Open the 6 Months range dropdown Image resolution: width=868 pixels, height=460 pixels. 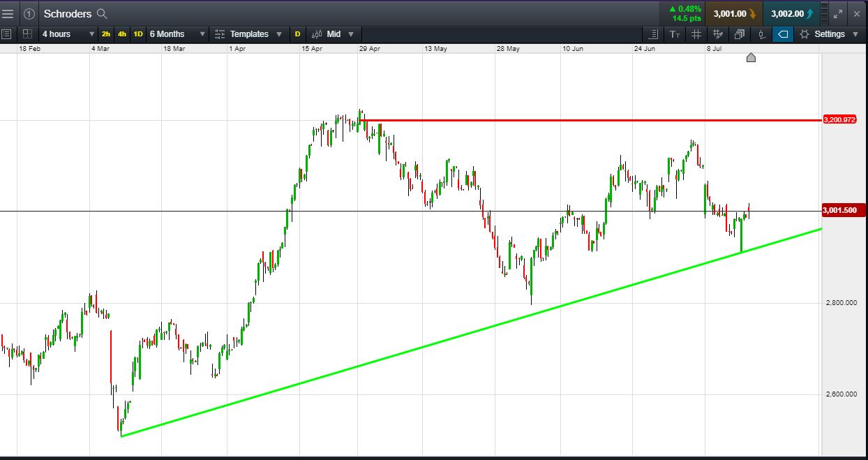[177, 34]
